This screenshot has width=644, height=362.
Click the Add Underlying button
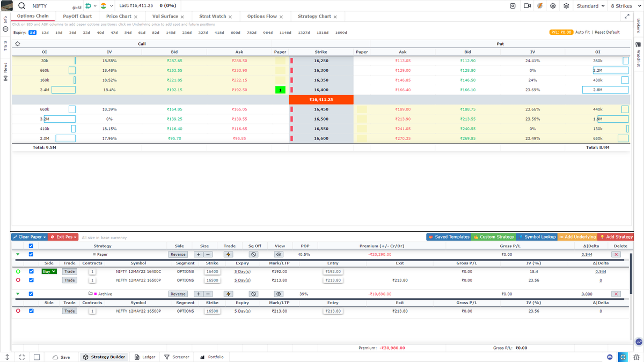pyautogui.click(x=577, y=237)
